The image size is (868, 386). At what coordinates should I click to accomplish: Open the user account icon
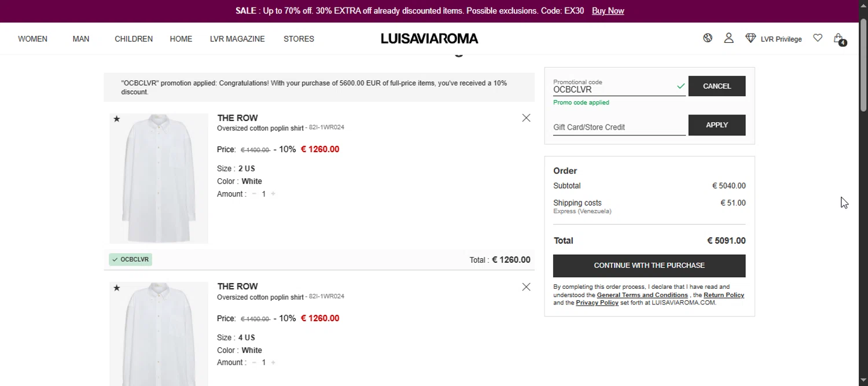[729, 38]
